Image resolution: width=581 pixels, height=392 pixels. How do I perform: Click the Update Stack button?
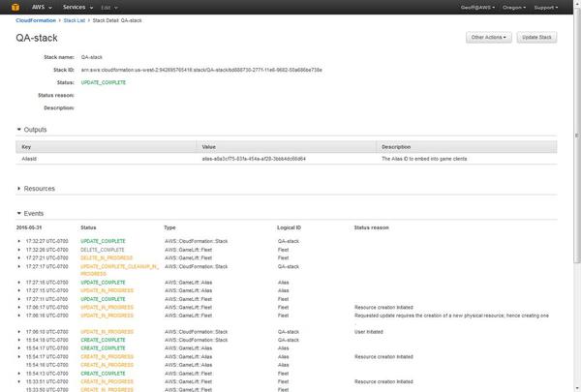pyautogui.click(x=536, y=38)
